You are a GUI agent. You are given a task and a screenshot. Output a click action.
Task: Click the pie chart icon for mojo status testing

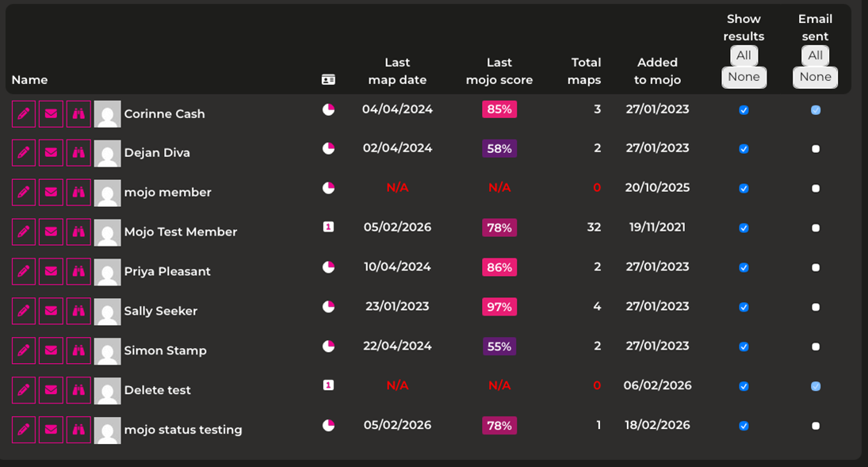(x=329, y=425)
